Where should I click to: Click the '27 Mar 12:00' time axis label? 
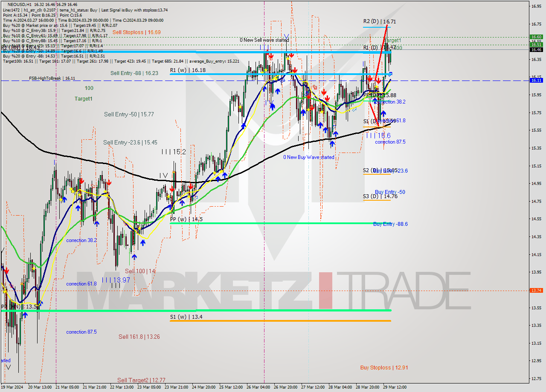313,387
